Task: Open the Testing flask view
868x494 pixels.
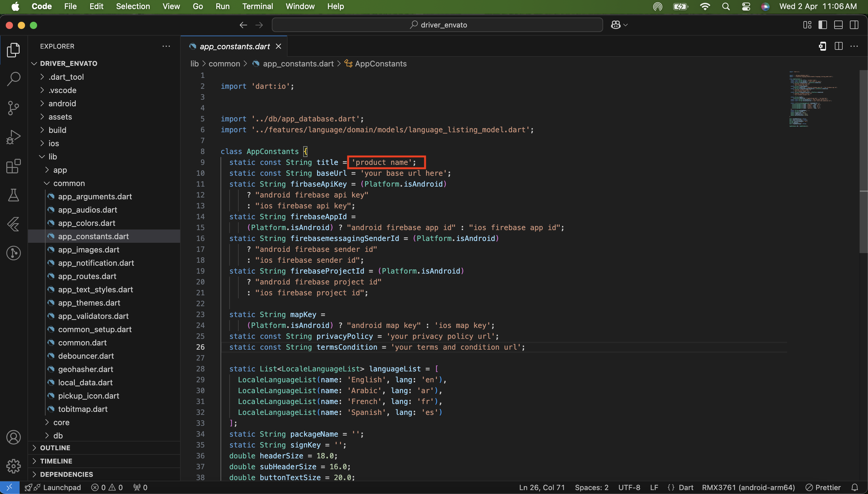Action: pyautogui.click(x=14, y=195)
